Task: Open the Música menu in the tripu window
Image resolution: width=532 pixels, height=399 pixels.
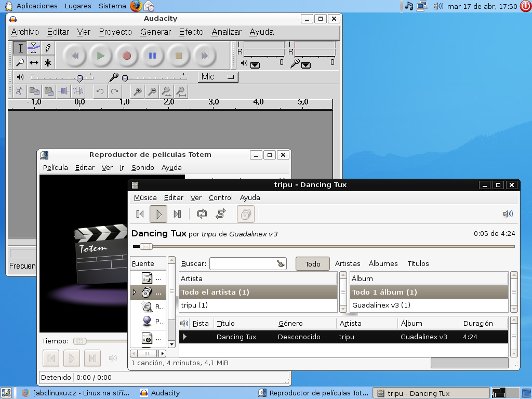Action: tap(145, 198)
